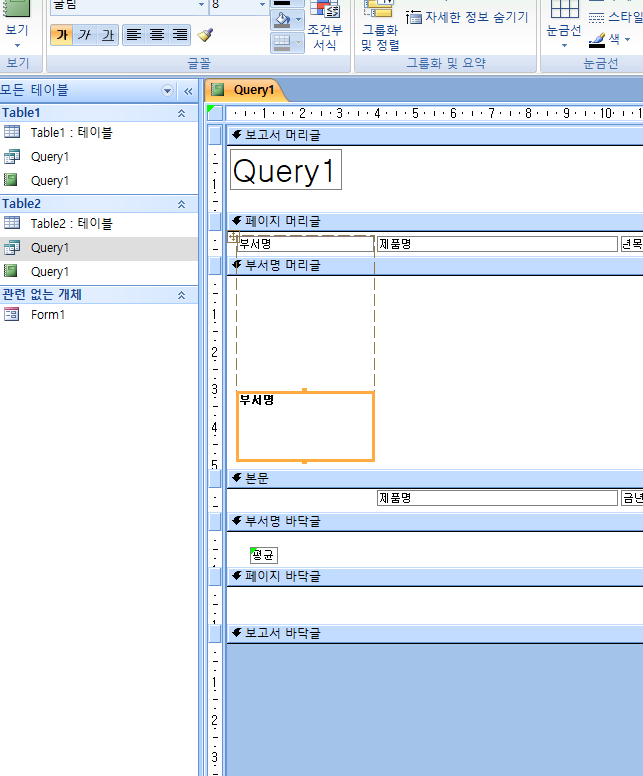Image resolution: width=643 pixels, height=776 pixels.
Task: Collapse the Table2 group header
Action: click(x=181, y=204)
